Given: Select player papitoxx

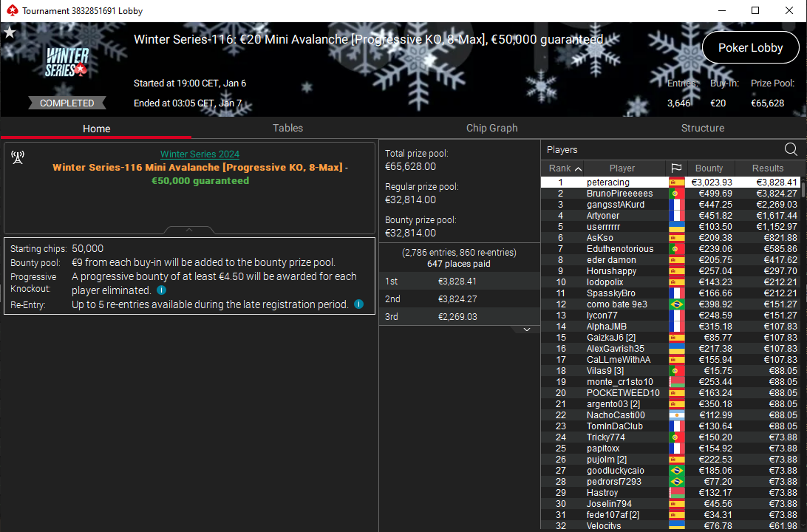Looking at the screenshot, I should pos(670,448).
